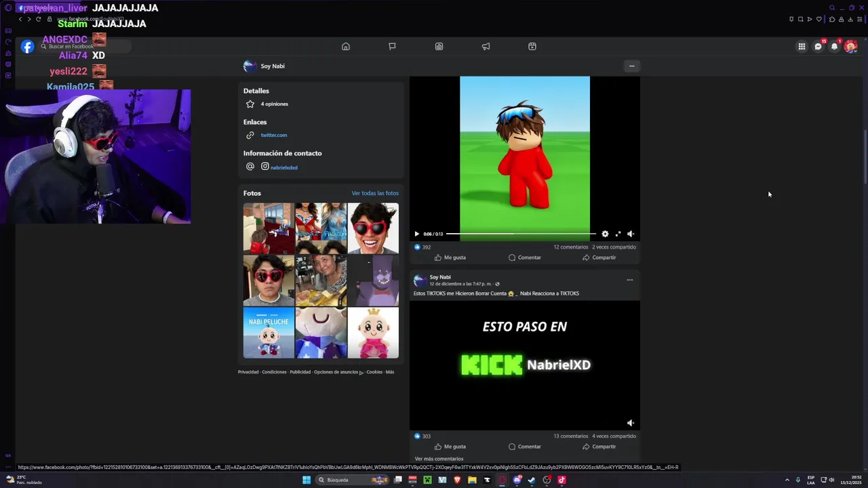Open the browser tab search magnifier
This screenshot has height=488, width=868.
[832, 8]
